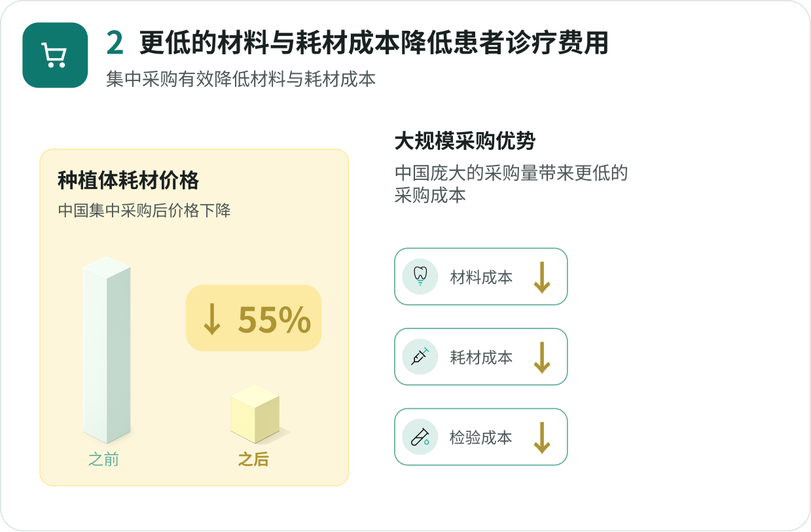Select the 检验成本 card
811x532 pixels.
click(481, 436)
